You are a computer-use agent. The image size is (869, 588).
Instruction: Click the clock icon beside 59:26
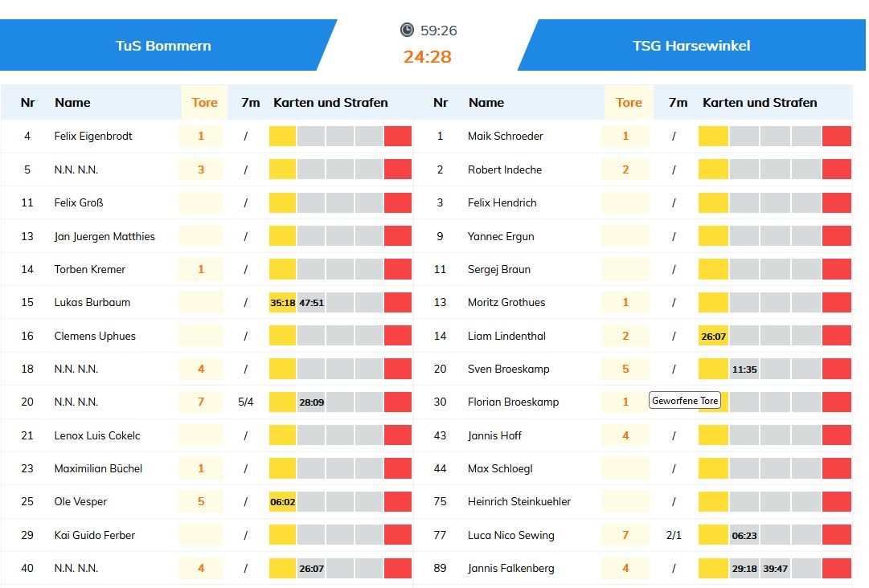tap(407, 30)
